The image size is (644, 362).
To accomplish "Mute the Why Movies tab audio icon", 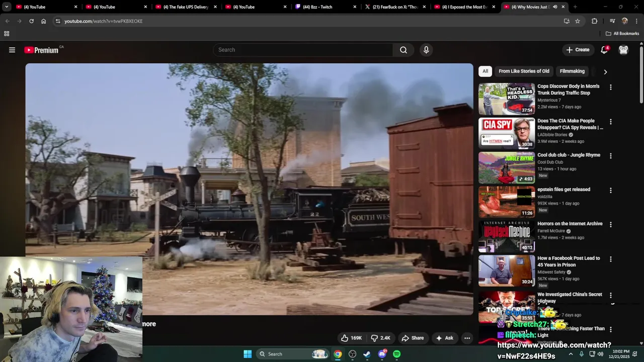I will [555, 7].
